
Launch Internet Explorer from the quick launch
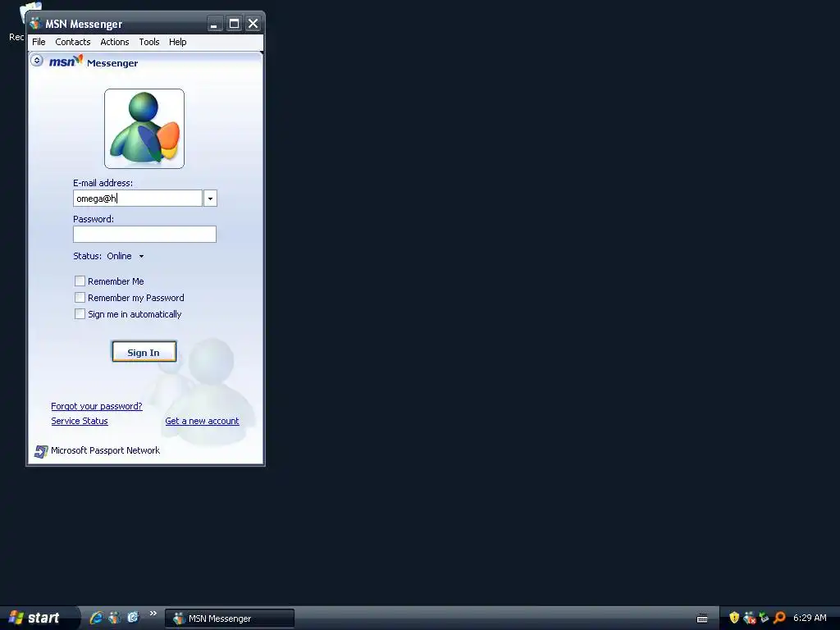tap(97, 618)
